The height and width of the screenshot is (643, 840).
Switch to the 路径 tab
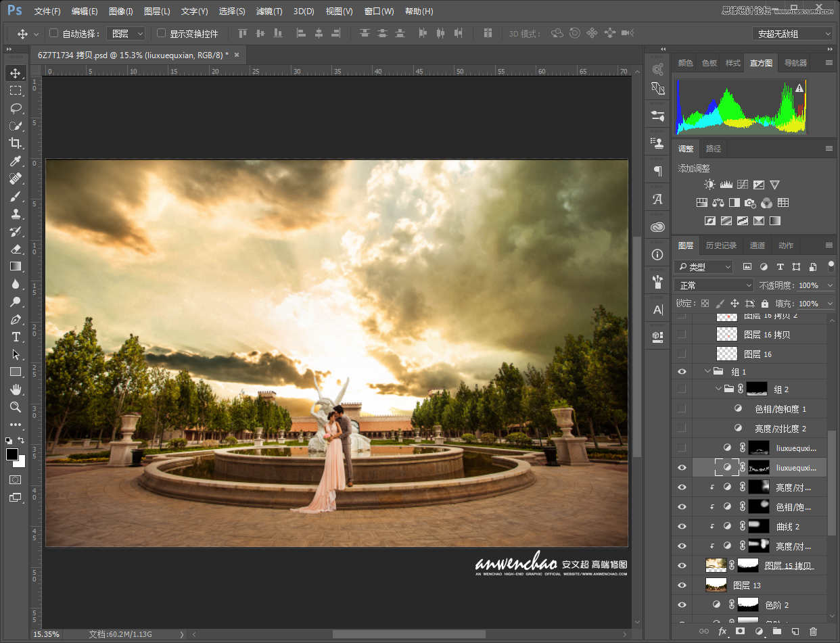coord(714,149)
